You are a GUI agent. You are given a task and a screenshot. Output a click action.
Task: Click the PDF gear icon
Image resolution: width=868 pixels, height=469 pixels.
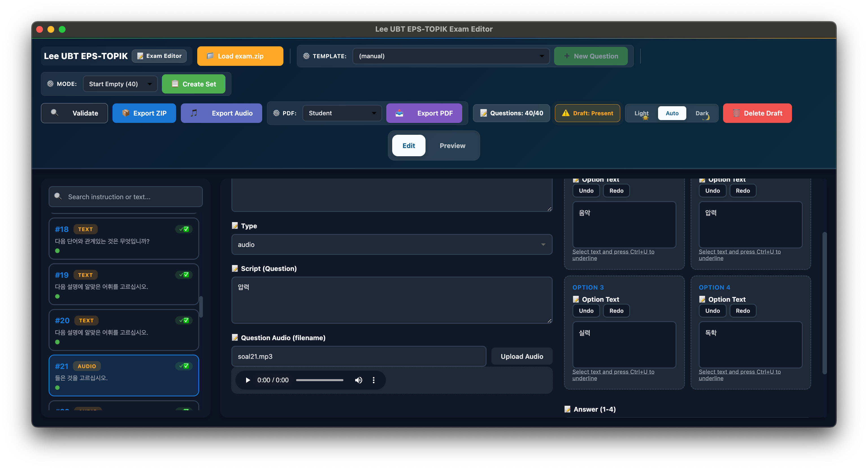point(276,113)
